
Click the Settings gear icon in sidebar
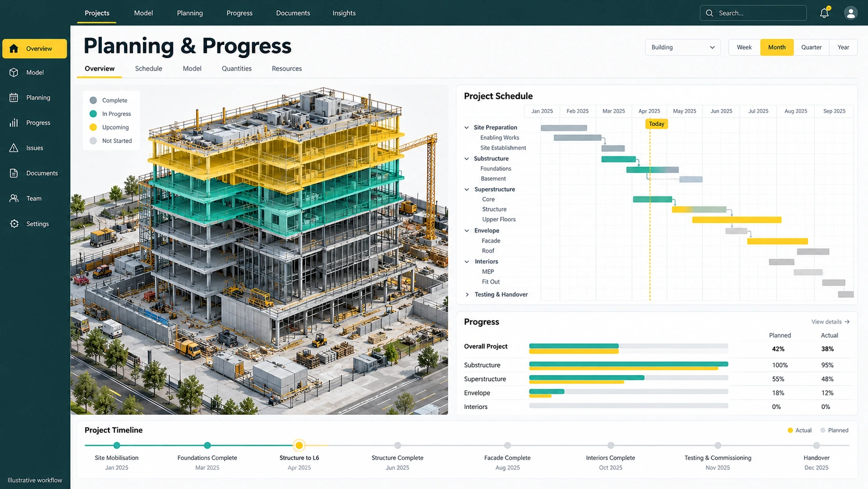(14, 223)
